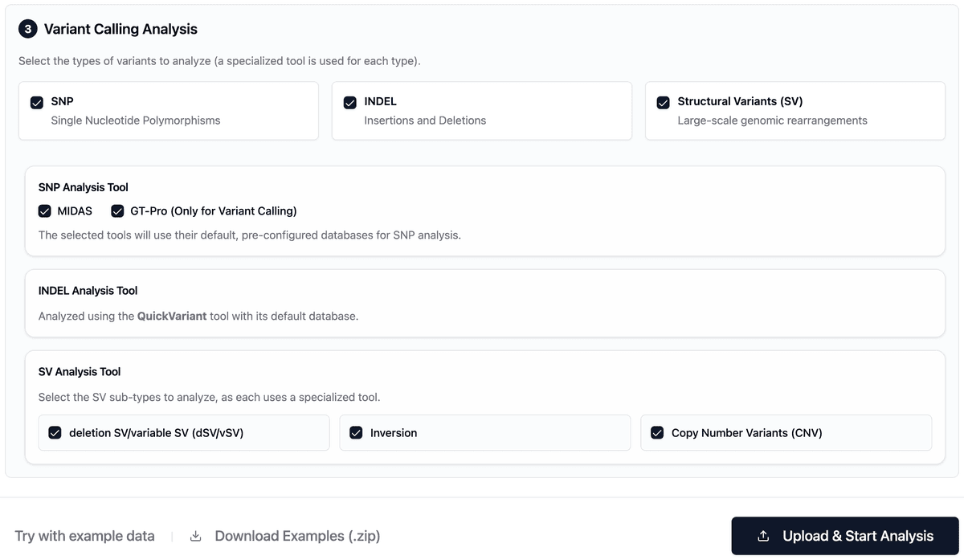Toggle the Inversion SV sub-type
The width and height of the screenshot is (964, 560).
point(356,432)
